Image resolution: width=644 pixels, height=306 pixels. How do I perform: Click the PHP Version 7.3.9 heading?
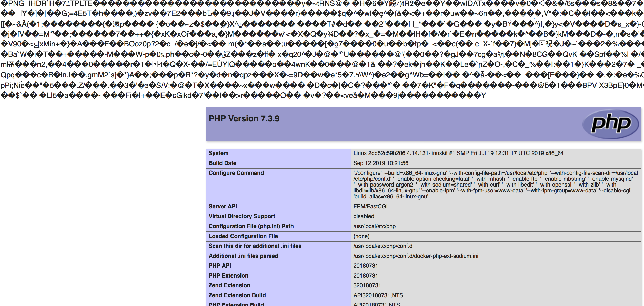(x=244, y=119)
